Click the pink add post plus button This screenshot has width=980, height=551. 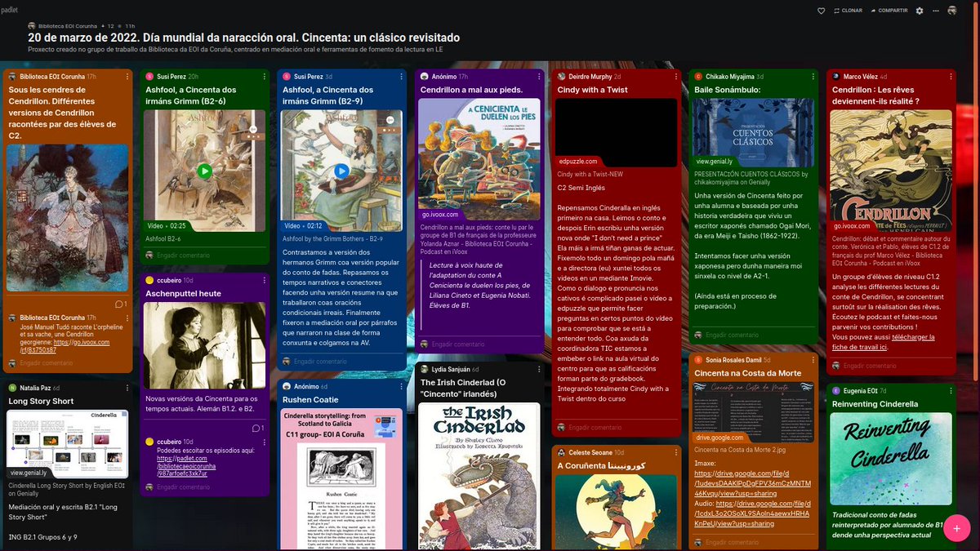pyautogui.click(x=955, y=528)
